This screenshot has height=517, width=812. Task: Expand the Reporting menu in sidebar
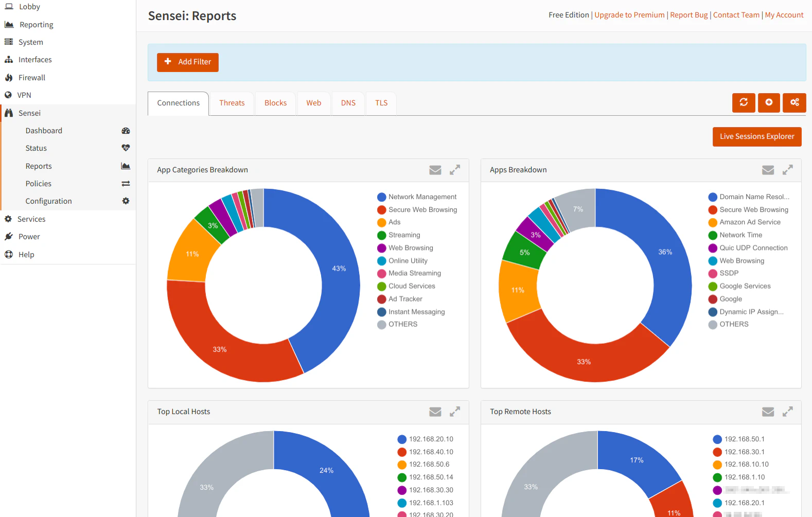click(36, 25)
